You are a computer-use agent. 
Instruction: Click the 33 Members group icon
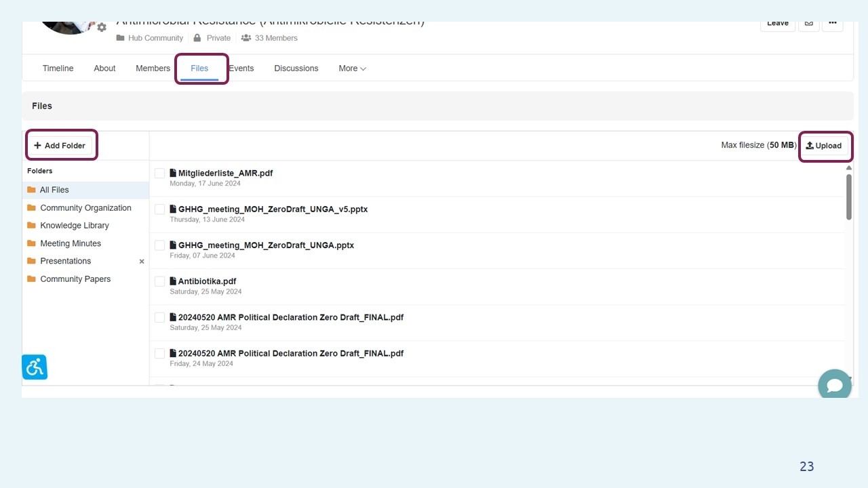coord(246,38)
